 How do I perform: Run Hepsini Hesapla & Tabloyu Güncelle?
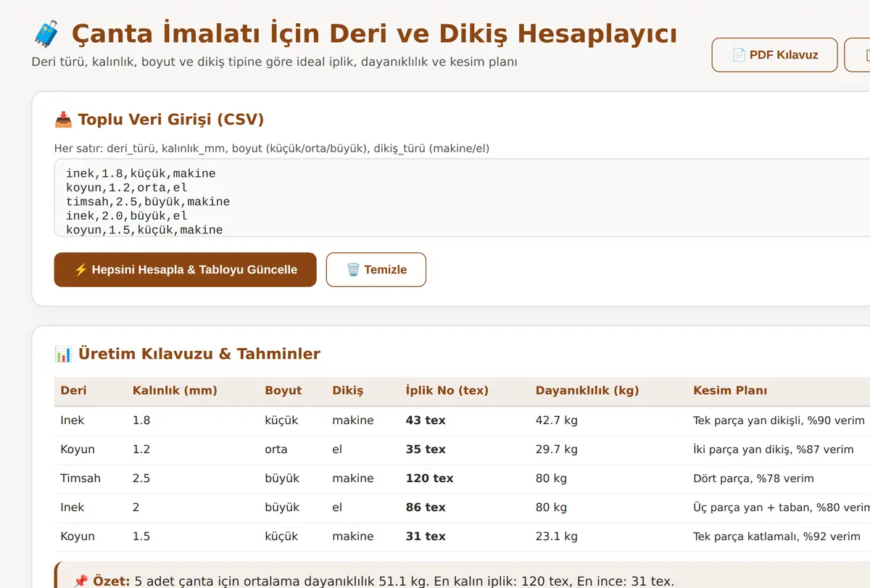(x=186, y=270)
